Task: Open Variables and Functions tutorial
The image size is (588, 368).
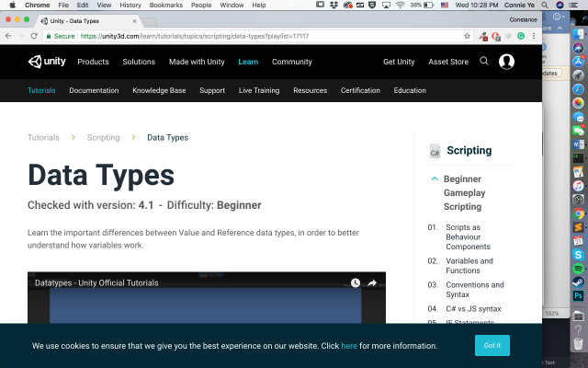Action: tap(469, 266)
